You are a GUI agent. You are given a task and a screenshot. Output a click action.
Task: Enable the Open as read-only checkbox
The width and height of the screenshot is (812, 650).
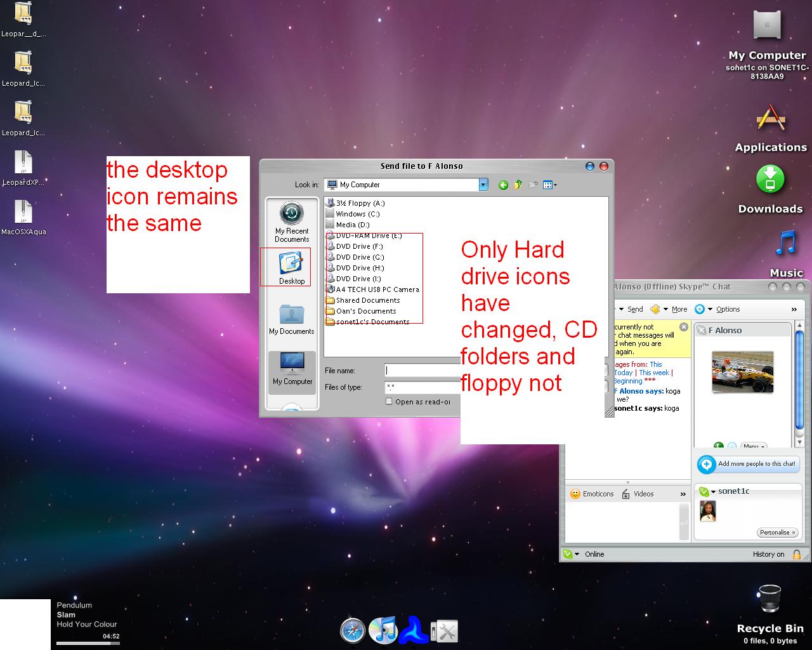[x=389, y=402]
